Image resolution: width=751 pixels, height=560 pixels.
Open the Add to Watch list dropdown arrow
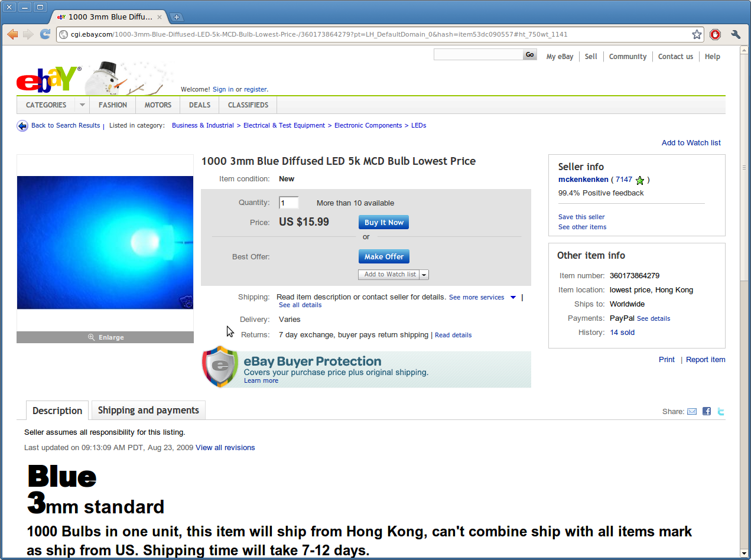point(424,274)
